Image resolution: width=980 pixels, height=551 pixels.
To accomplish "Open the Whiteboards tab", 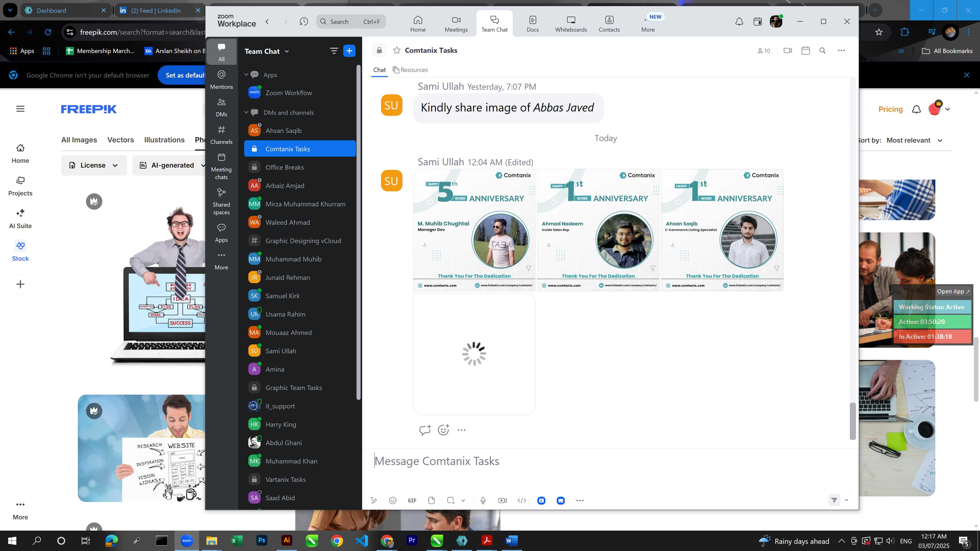I will coord(571,23).
